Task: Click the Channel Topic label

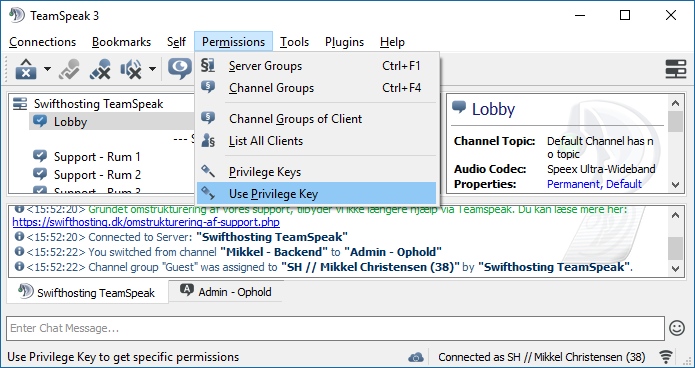Action: coord(495,141)
